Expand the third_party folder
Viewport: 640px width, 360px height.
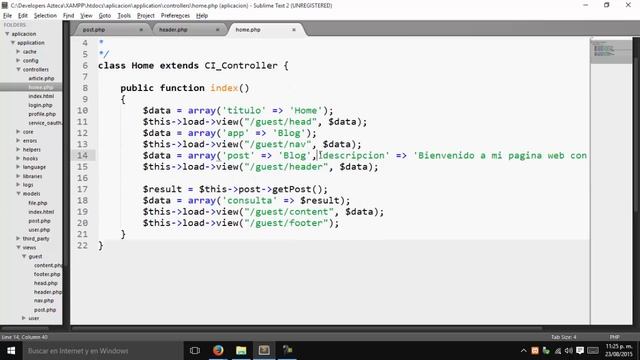coord(18,238)
